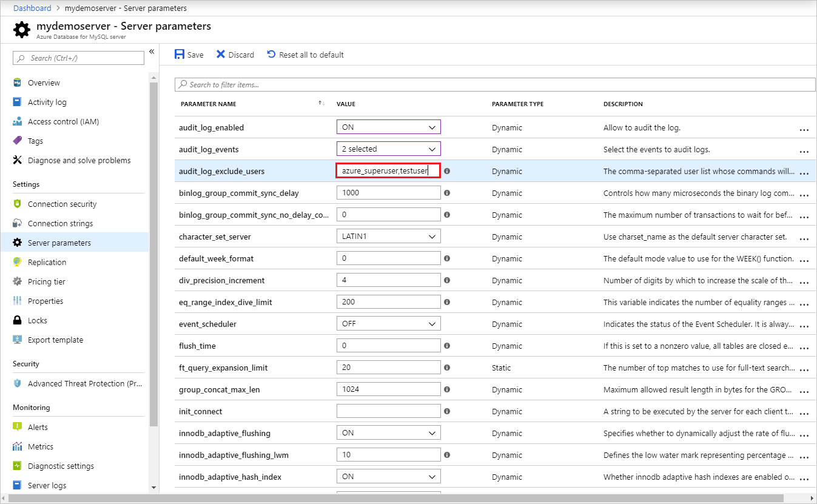Click info icon for default_week_format
The image size is (817, 504).
(x=447, y=258)
